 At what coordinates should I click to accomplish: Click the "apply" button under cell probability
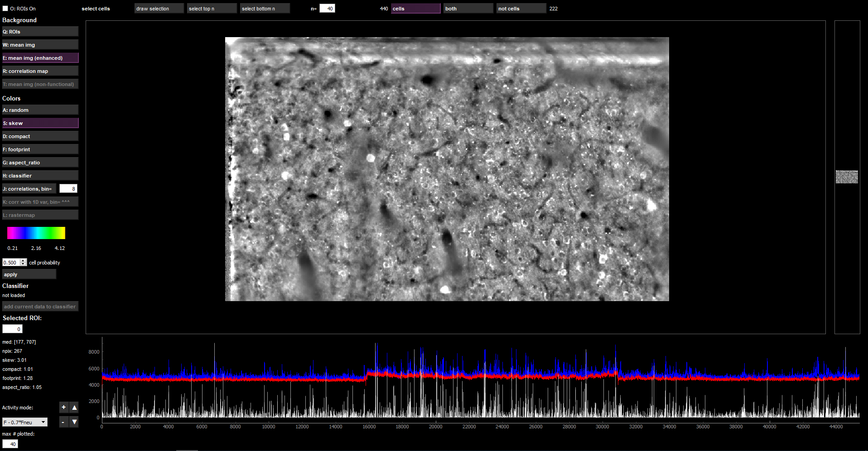click(29, 274)
